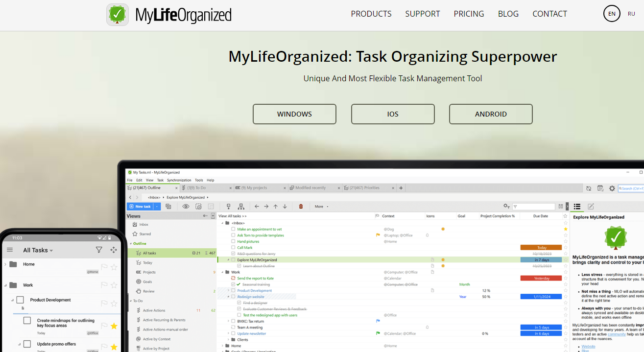644x352 pixels.
Task: Click the ANDROID button
Action: click(491, 114)
